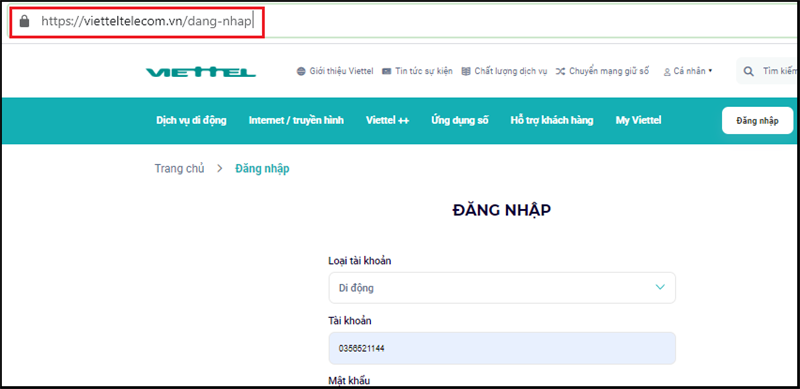Click the icon beside Chất lượng dịch vụ
Image resolution: width=800 pixels, height=389 pixels.
(465, 71)
